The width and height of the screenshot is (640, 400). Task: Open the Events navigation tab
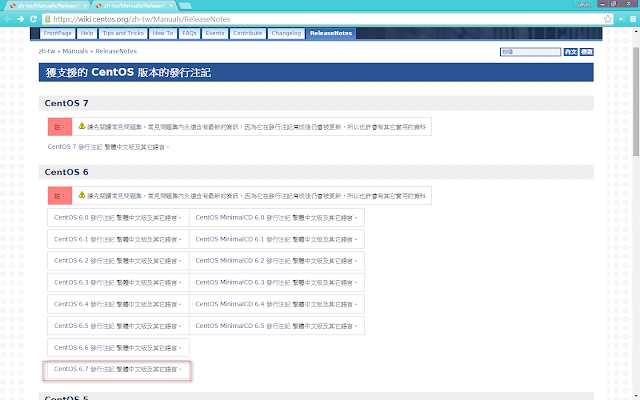click(215, 33)
